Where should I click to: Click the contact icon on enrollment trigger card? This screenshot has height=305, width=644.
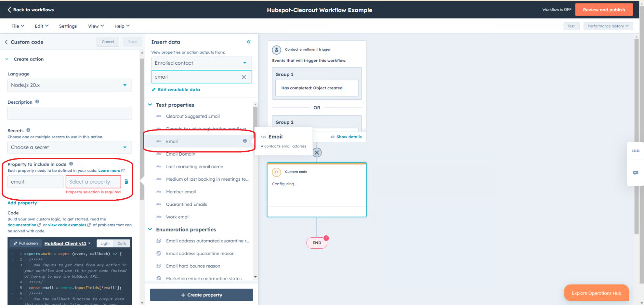(x=276, y=49)
